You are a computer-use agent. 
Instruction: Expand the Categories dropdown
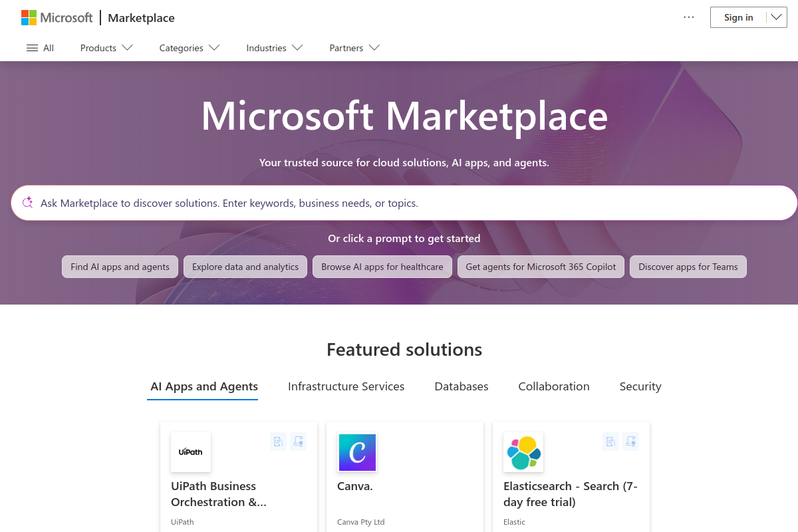tap(190, 48)
